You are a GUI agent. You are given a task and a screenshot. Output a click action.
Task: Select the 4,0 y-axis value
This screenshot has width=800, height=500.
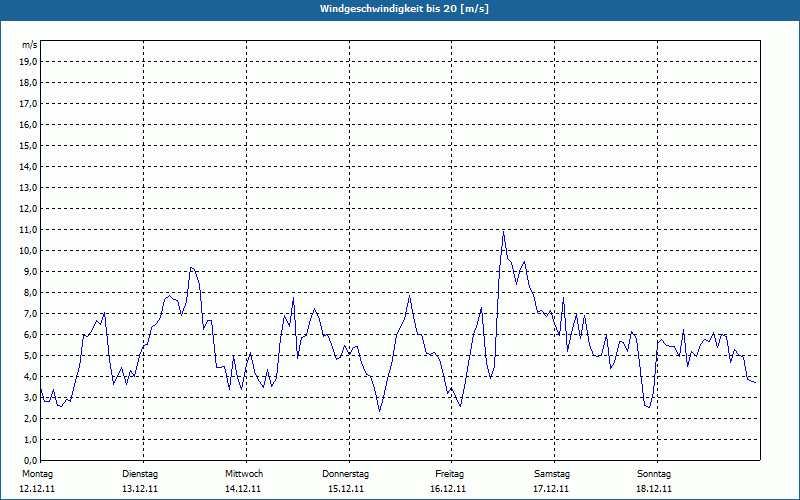click(x=31, y=377)
